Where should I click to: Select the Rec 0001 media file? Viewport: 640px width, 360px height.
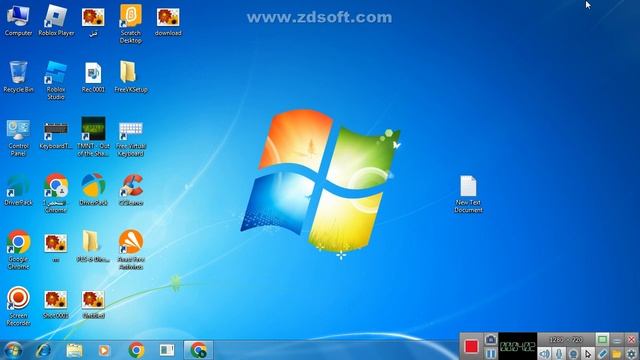pyautogui.click(x=93, y=77)
